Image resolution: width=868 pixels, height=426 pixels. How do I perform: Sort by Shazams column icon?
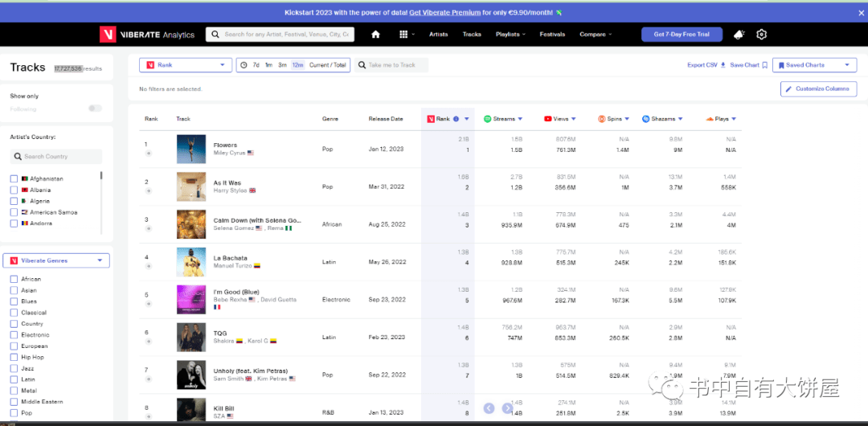646,119
